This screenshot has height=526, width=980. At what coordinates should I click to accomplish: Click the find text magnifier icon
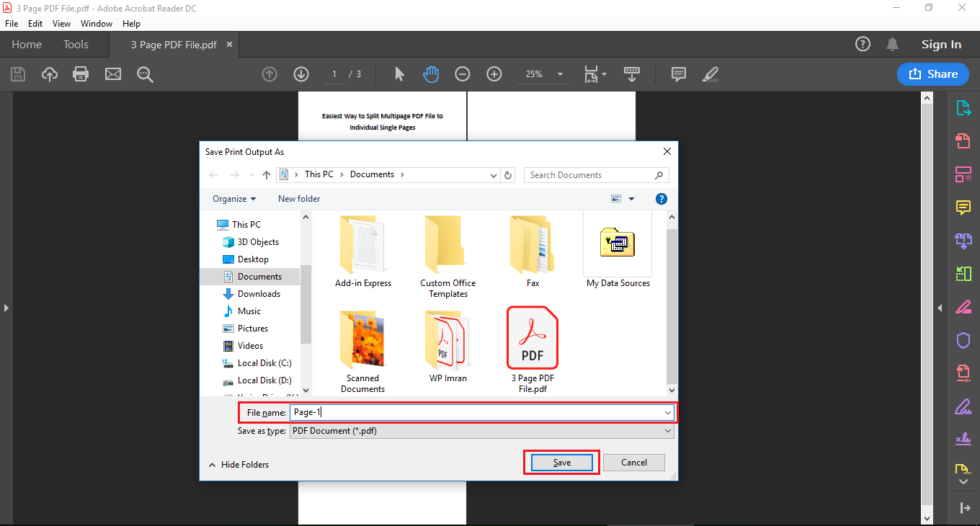pos(145,74)
